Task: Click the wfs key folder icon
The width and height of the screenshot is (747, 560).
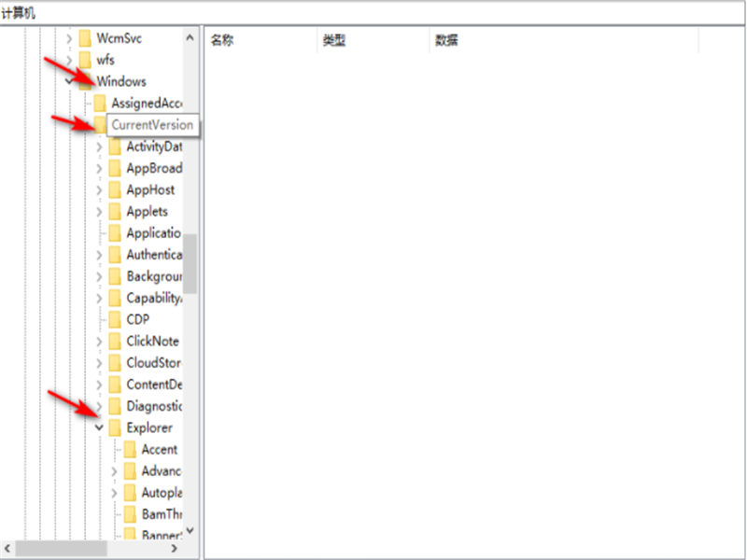Action: point(84,60)
